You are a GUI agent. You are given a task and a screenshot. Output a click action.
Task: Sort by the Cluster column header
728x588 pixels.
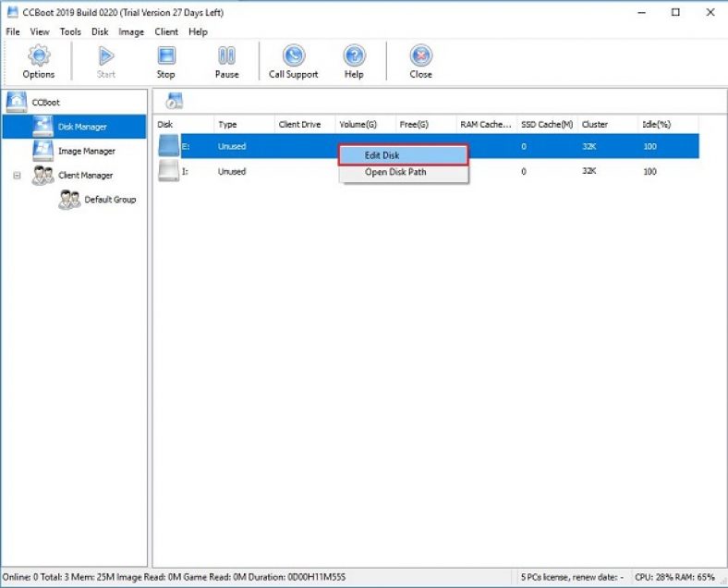595,124
